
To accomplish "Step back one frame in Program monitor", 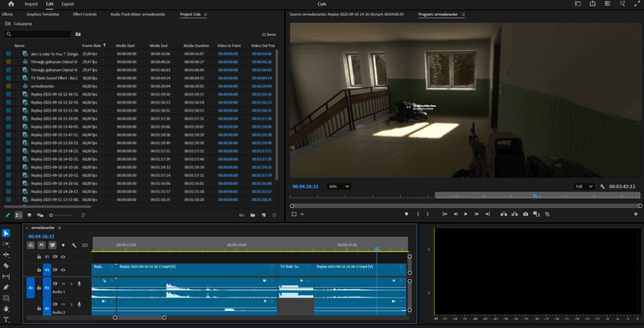I will tap(455, 214).
